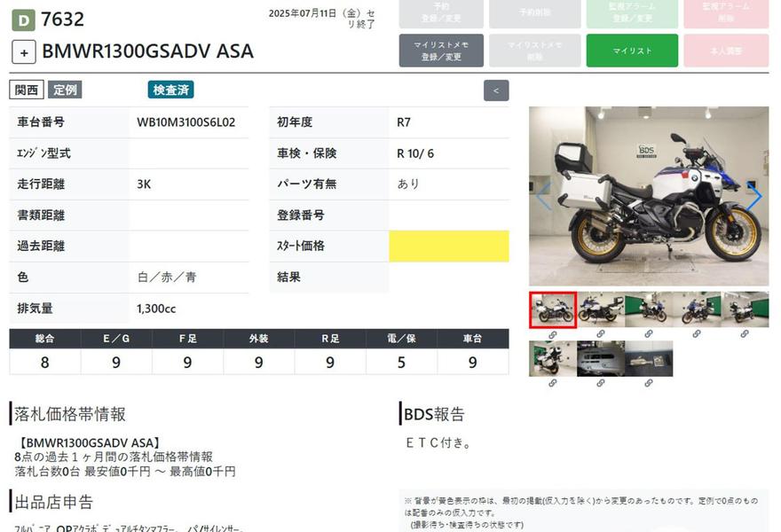Image resolution: width=781 pixels, height=532 pixels.
Task: Select the 定例 tag
Action: 65,90
